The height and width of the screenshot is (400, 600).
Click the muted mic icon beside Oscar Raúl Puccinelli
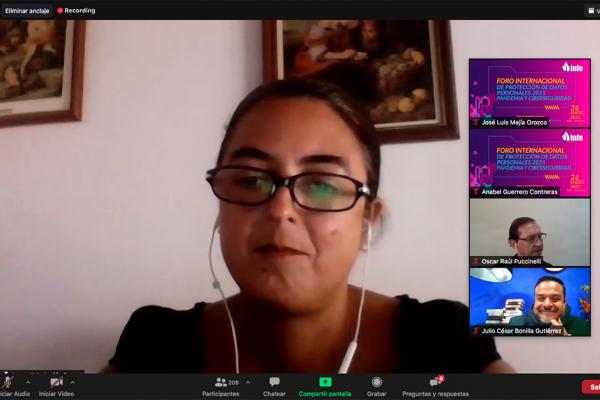(476, 261)
